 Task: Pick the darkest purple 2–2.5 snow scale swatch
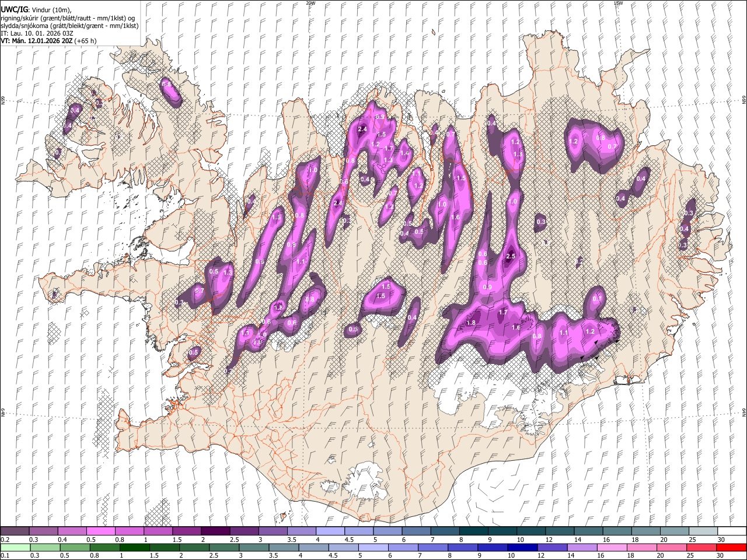tap(215, 531)
